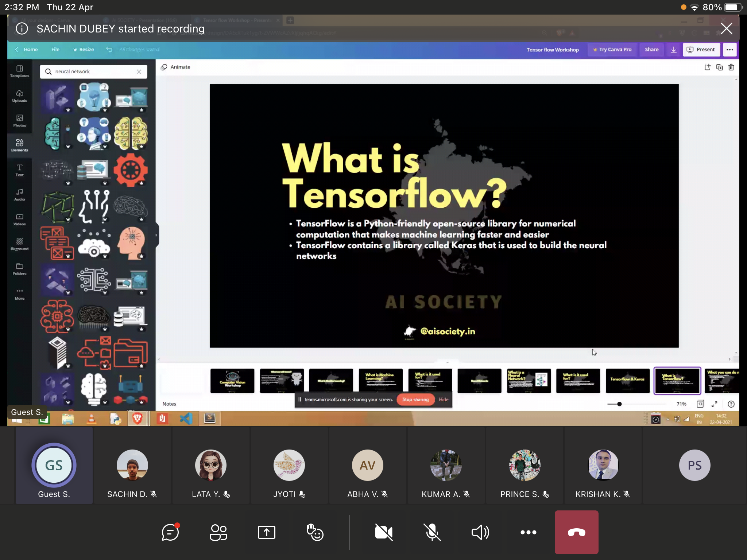Click the delete page trash icon

[x=731, y=67]
